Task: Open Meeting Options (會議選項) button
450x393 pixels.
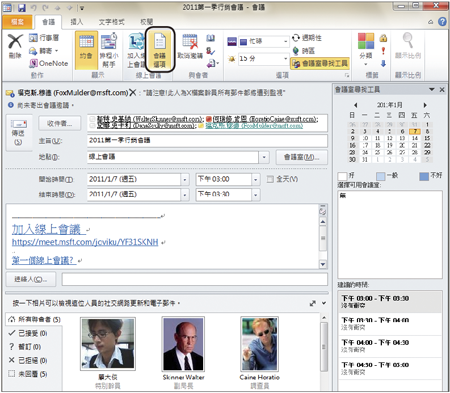Action: [x=160, y=49]
